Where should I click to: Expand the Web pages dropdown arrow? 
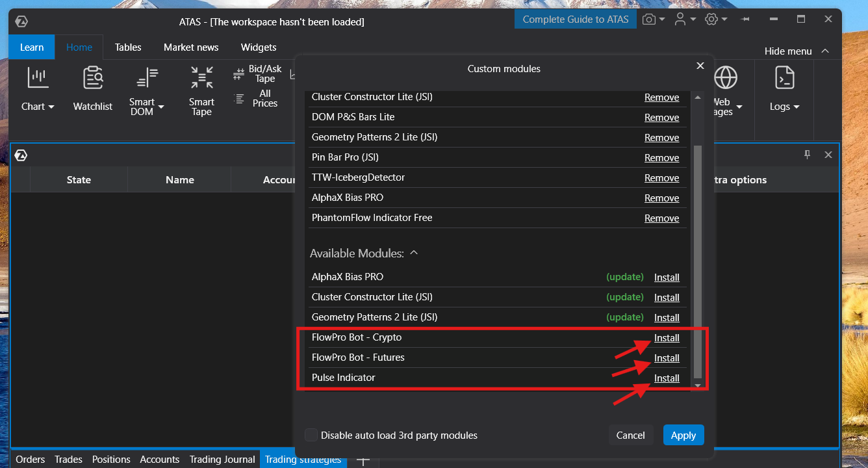(739, 107)
